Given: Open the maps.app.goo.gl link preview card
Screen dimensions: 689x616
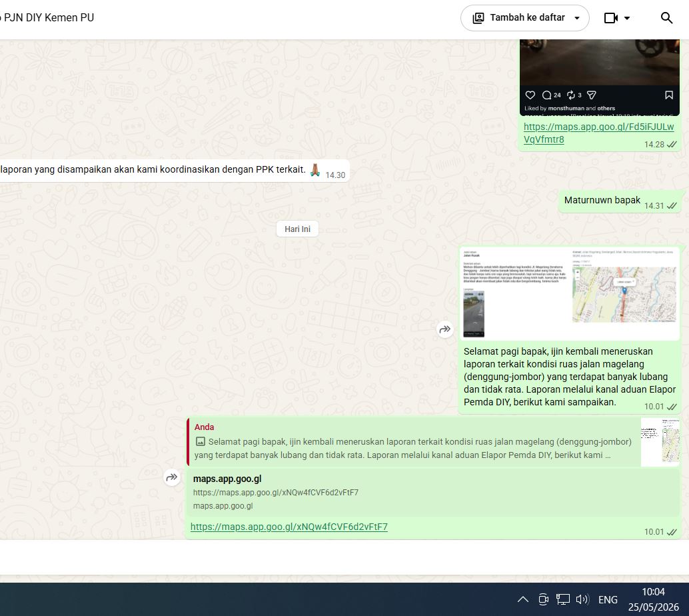Looking at the screenshot, I should tap(433, 492).
